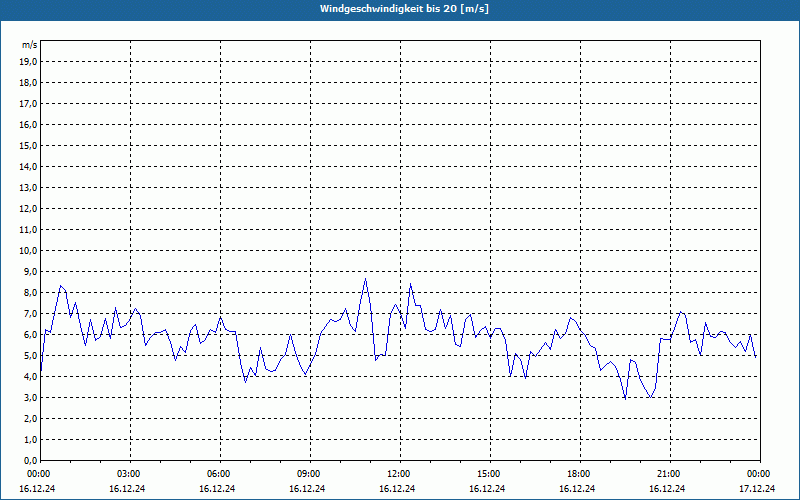The image size is (800, 500).
Task: Click the 13,0 y-axis value
Action: pos(28,188)
